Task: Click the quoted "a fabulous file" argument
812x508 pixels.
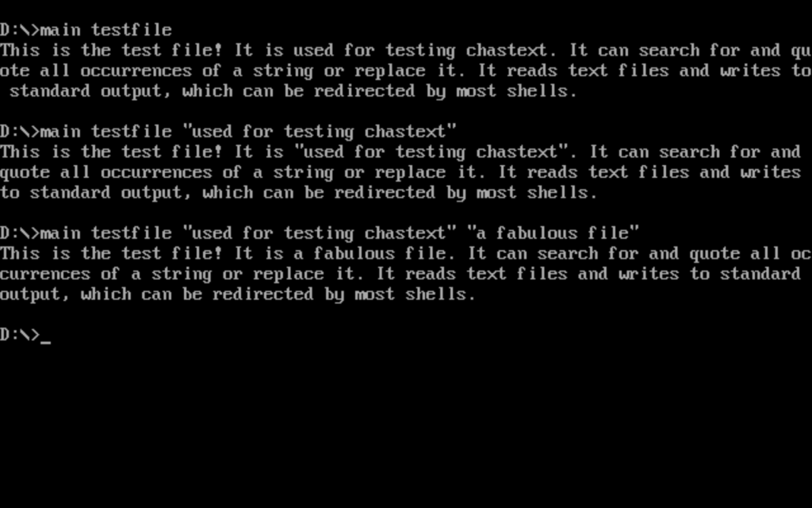Action: point(553,233)
